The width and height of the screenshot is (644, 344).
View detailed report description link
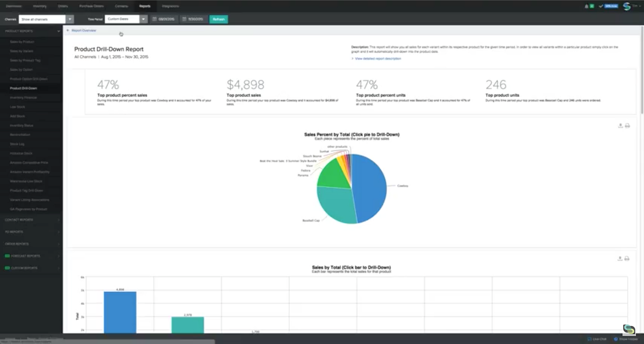tap(378, 58)
